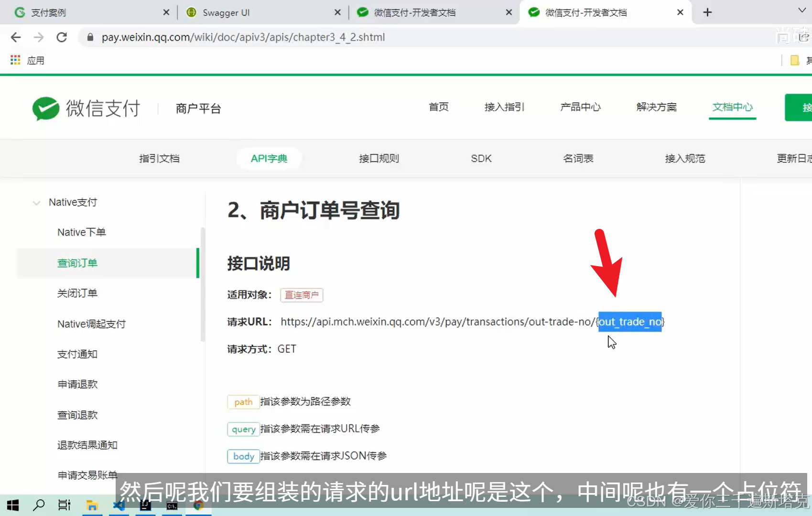This screenshot has width=812, height=516.
Task: Go to 首页 in top navigation
Action: pyautogui.click(x=439, y=107)
